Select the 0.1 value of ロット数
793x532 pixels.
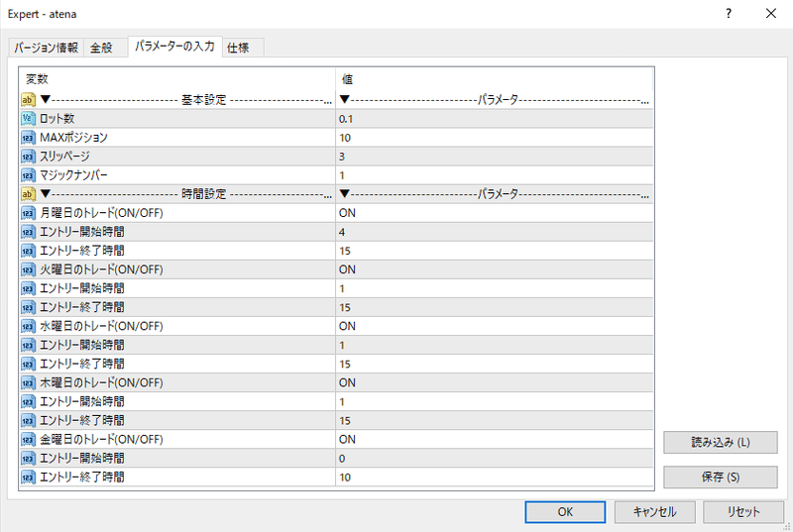pyautogui.click(x=346, y=119)
